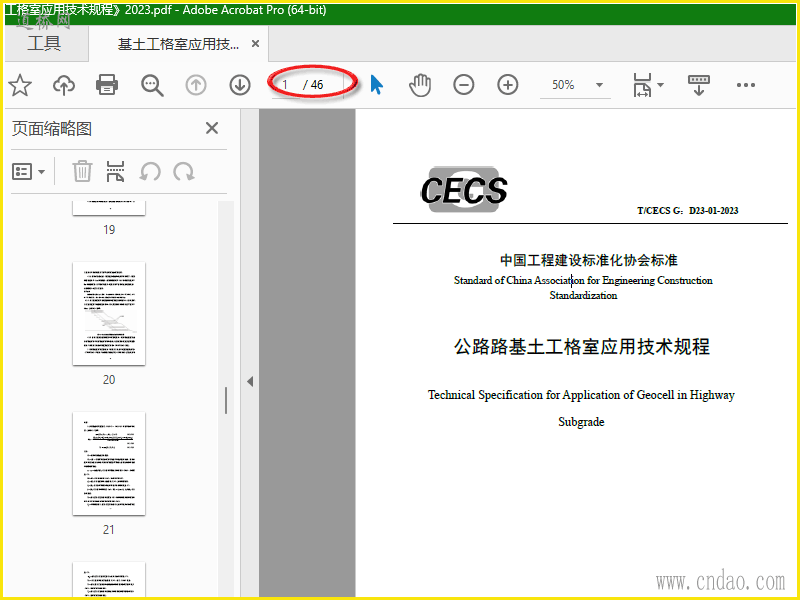Click the Technical Specification for Application subtitle
800x600 pixels.
point(581,395)
